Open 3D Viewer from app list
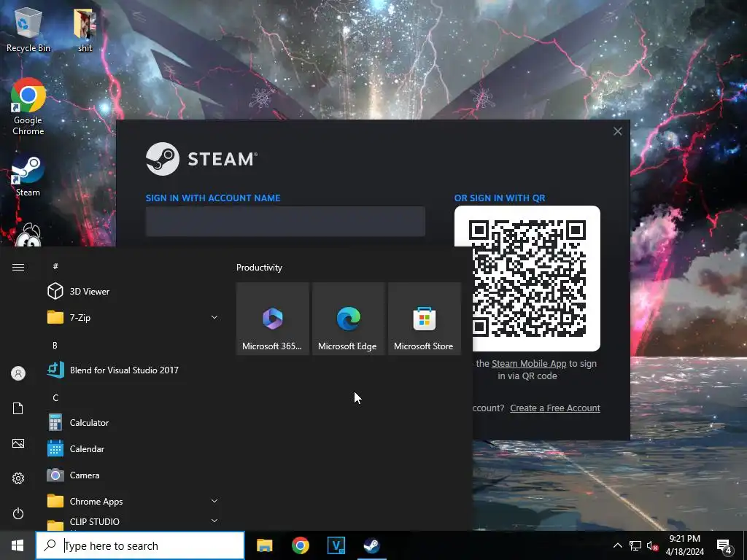 click(133, 292)
